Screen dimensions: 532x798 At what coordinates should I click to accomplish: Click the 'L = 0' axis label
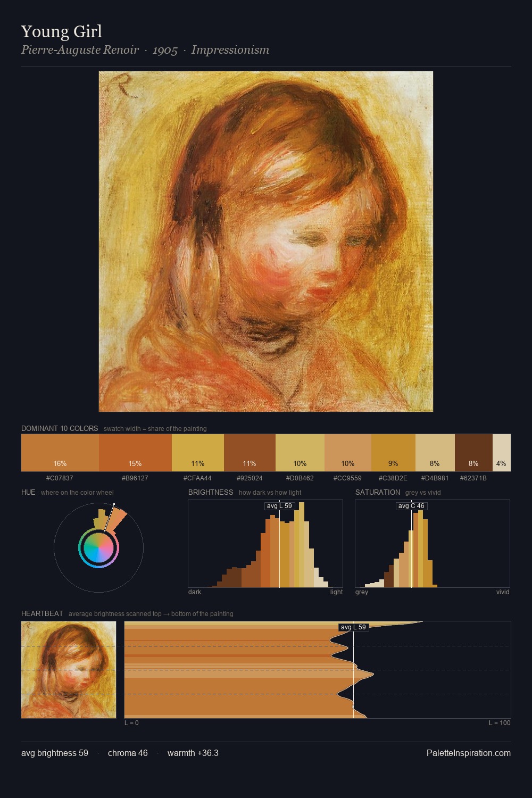pos(131,723)
